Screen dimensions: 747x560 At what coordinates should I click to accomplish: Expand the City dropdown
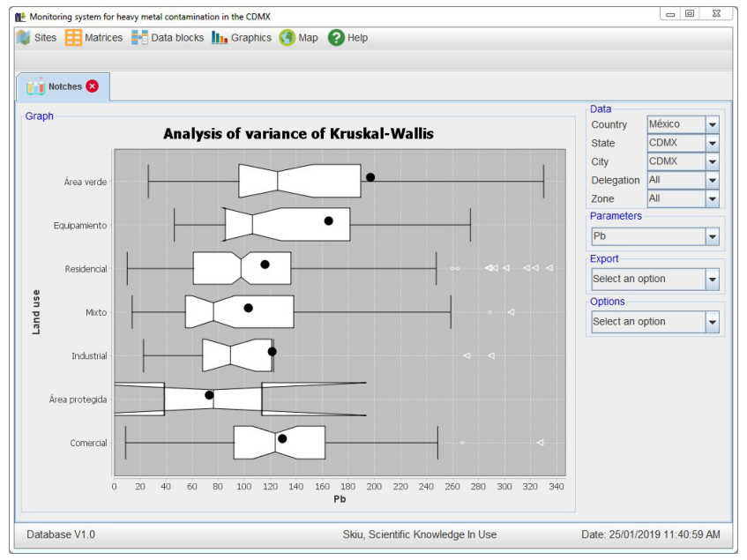(712, 162)
